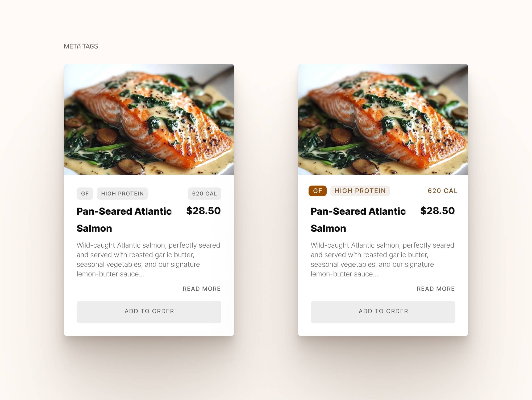Click ADD TO ORDER on the left card
Viewport: 532px width, 400px height.
tap(149, 312)
